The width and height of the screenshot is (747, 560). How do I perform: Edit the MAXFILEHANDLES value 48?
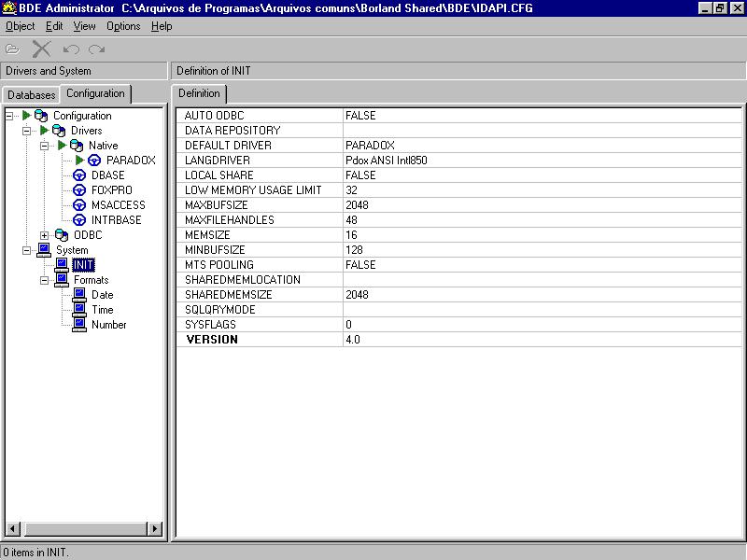[x=542, y=220]
